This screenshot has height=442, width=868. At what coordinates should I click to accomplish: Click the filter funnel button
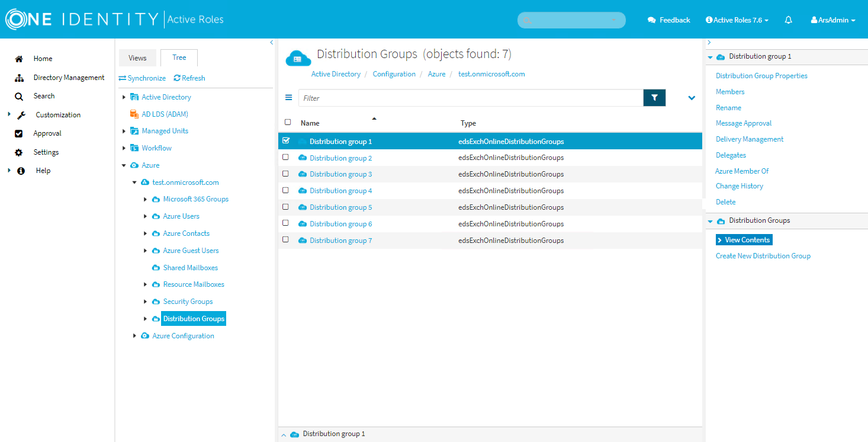coord(654,98)
